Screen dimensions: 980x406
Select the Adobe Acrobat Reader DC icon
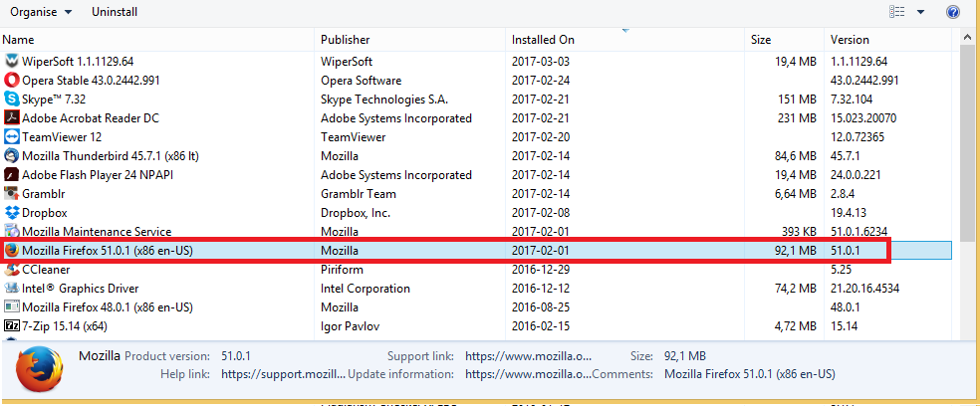[x=12, y=118]
